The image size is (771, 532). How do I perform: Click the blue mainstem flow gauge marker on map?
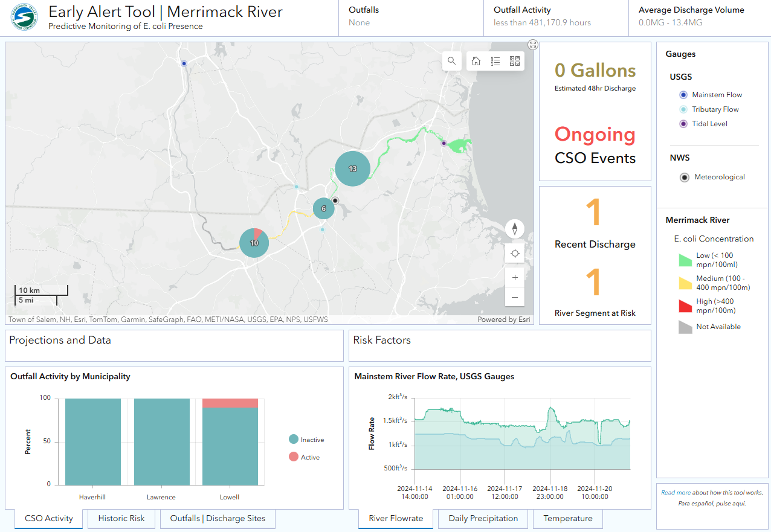[x=184, y=63]
